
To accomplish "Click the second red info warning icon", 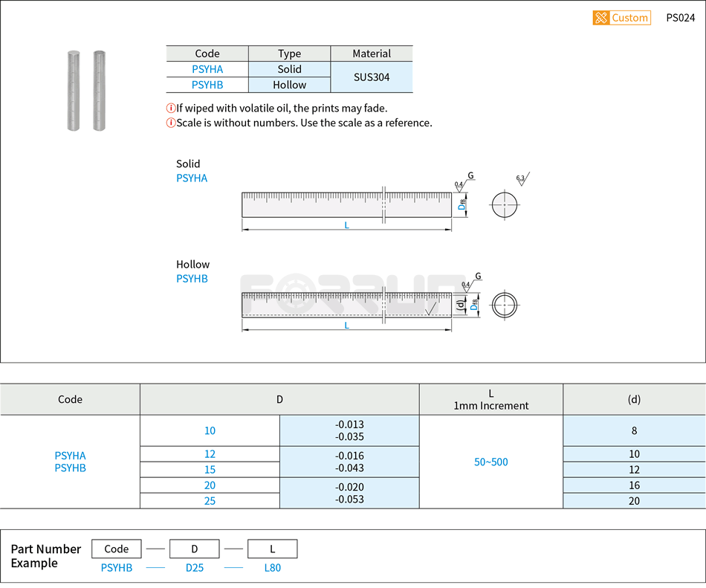I will 169,123.
